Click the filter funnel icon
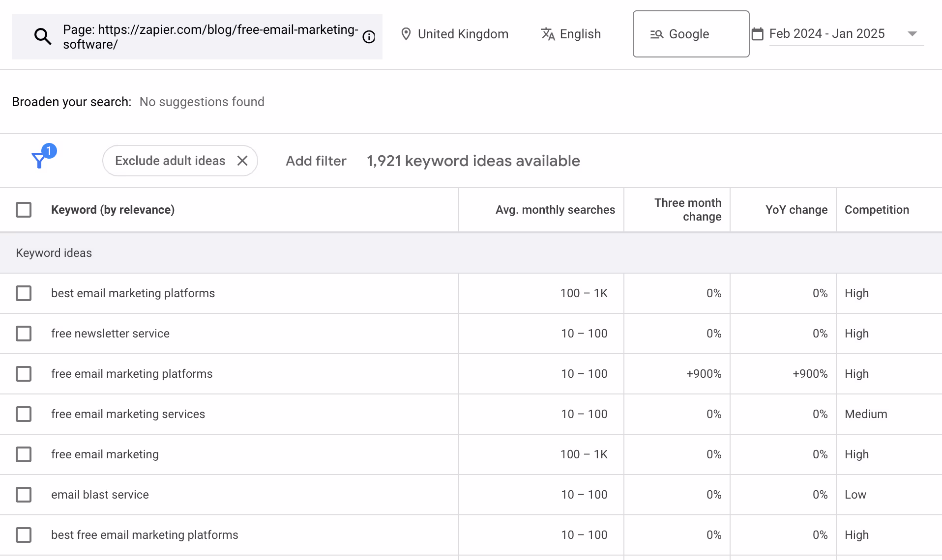Viewport: 942px width, 560px height. 39,160
